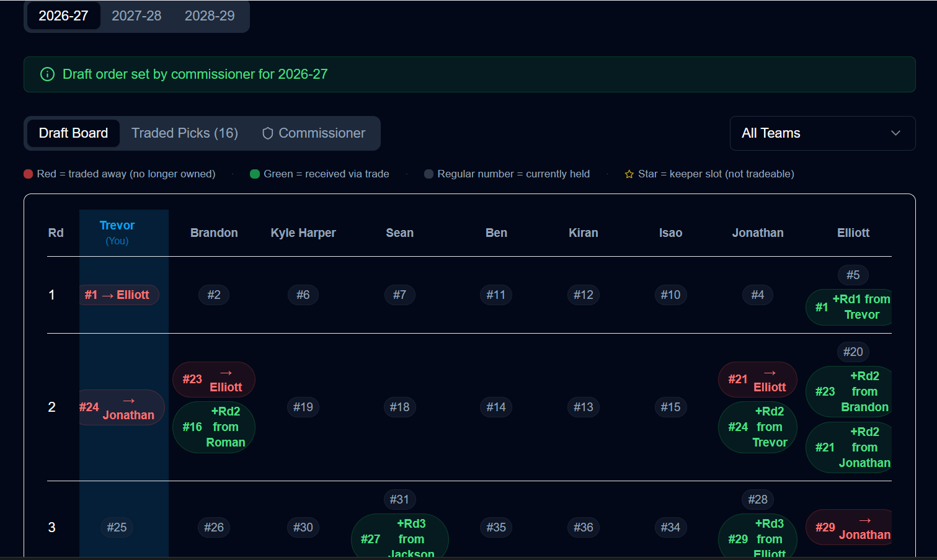Click Jonathan's #29 +Rd3 from Elliott pick

coord(758,536)
